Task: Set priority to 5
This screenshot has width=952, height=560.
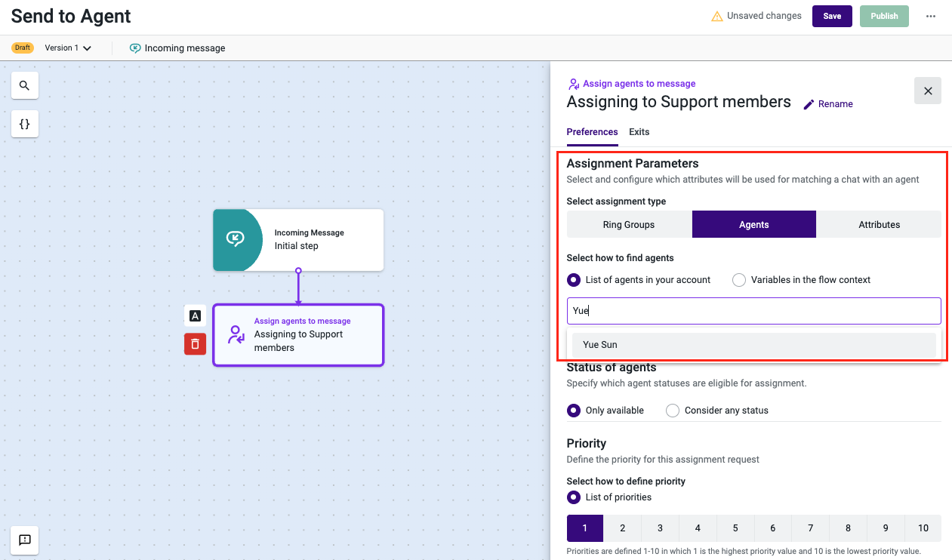Action: (735, 528)
